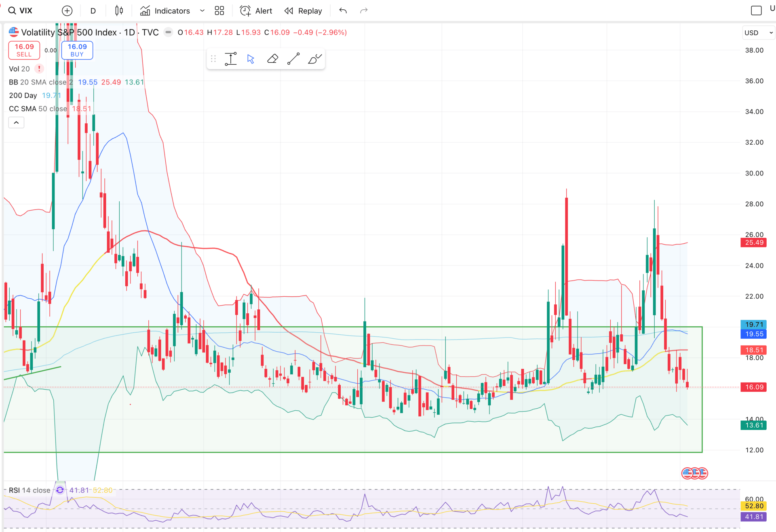
Task: Open the D timeframe interval menu
Action: (x=93, y=11)
